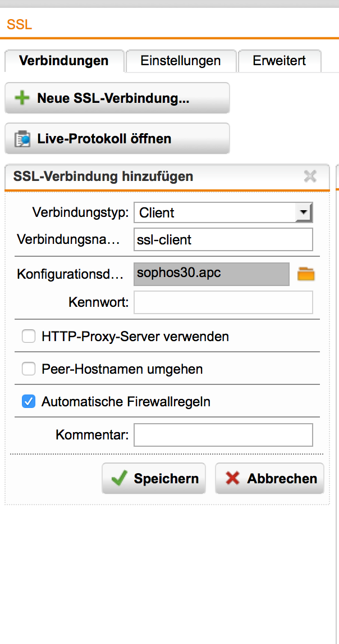Click into the Verbindungsname text field
The height and width of the screenshot is (644, 339).
pos(223,240)
